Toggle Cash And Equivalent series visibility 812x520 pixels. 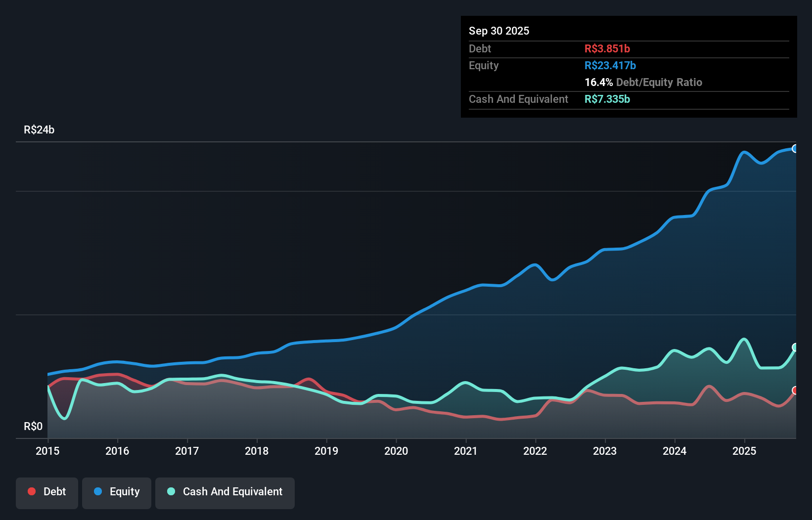tap(225, 492)
